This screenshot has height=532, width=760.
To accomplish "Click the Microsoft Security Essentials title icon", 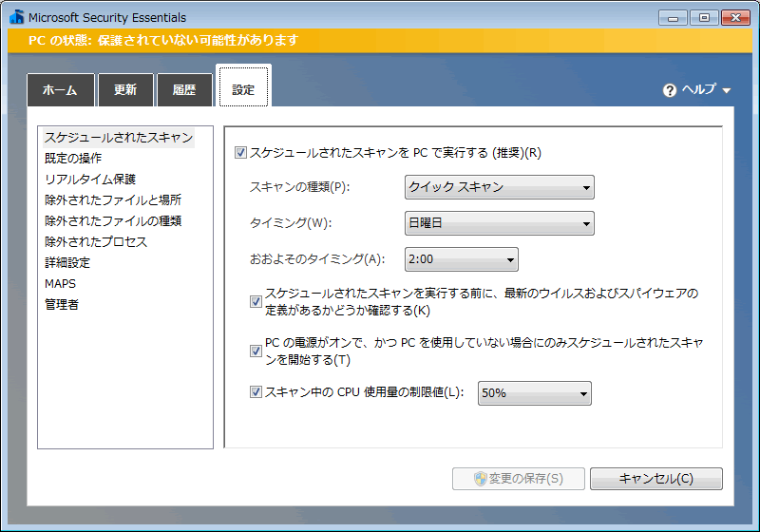I will (x=16, y=17).
